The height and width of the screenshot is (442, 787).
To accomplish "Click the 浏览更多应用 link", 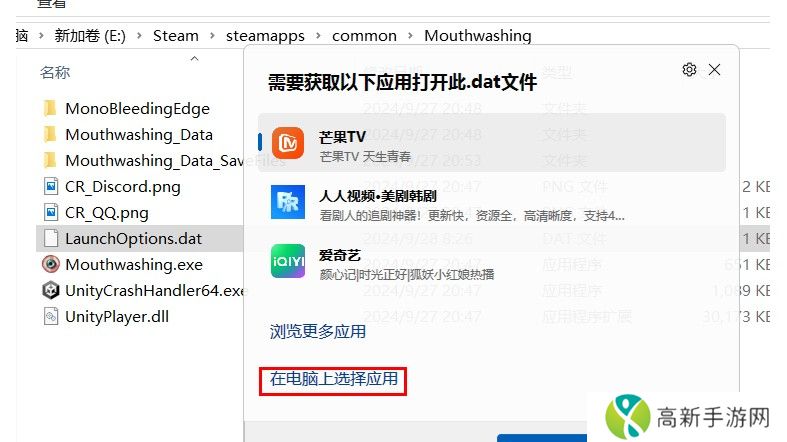I will (317, 332).
